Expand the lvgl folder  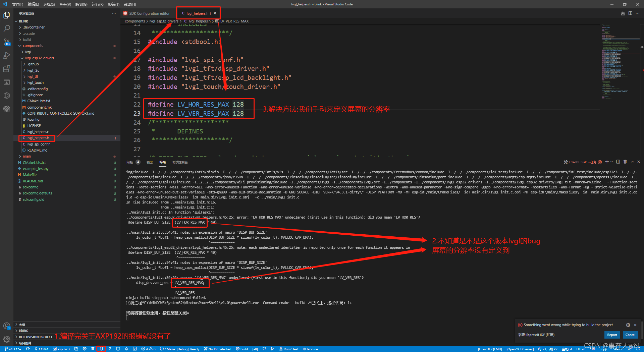pyautogui.click(x=28, y=52)
